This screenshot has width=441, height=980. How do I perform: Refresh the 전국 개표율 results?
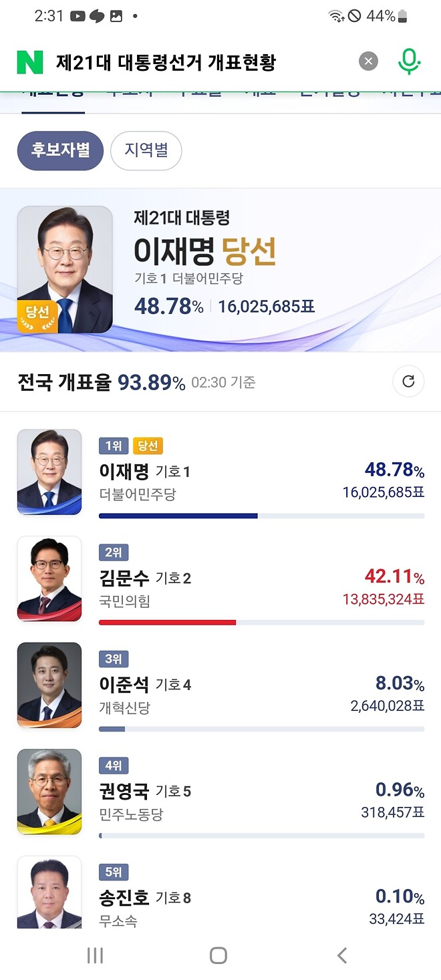408,381
